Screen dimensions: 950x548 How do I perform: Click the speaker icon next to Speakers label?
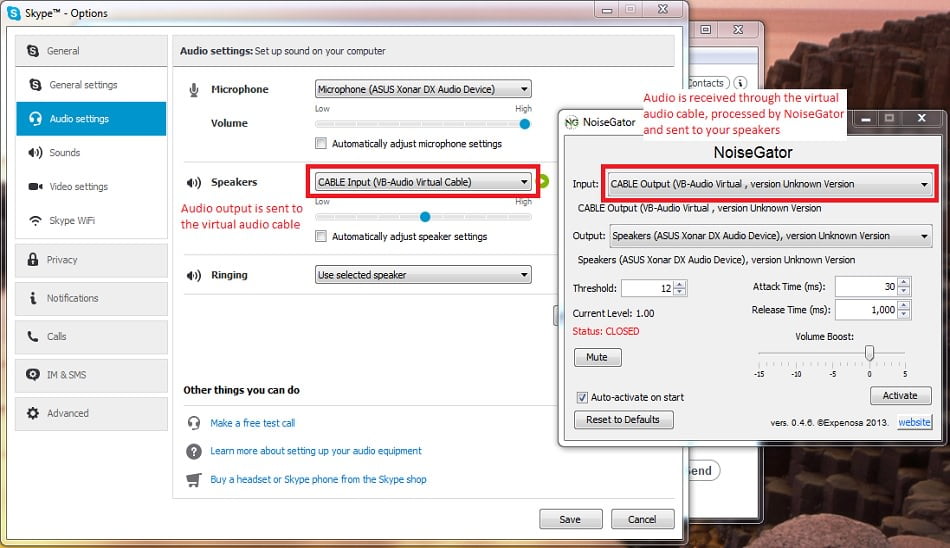point(194,183)
